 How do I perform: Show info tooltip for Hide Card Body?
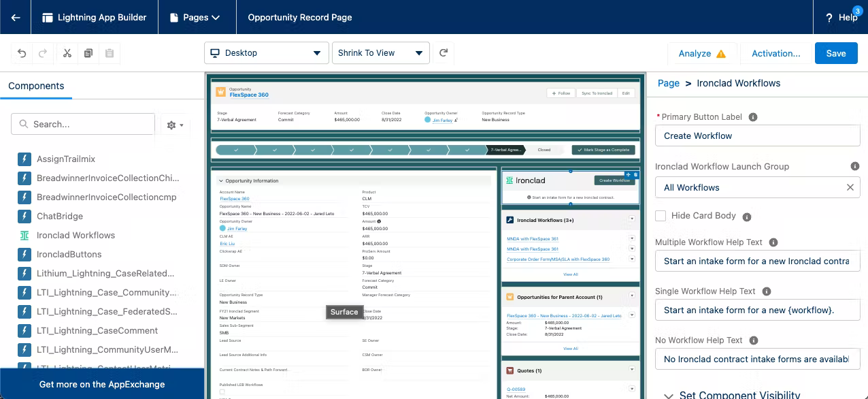746,217
